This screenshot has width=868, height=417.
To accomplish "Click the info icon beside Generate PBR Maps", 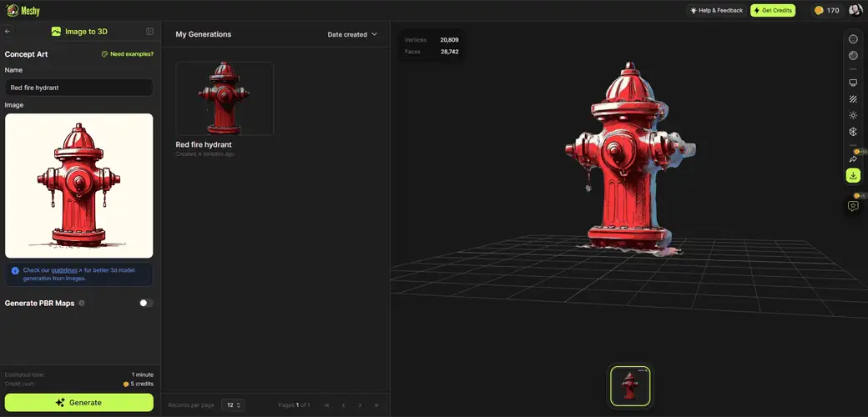I will (82, 304).
